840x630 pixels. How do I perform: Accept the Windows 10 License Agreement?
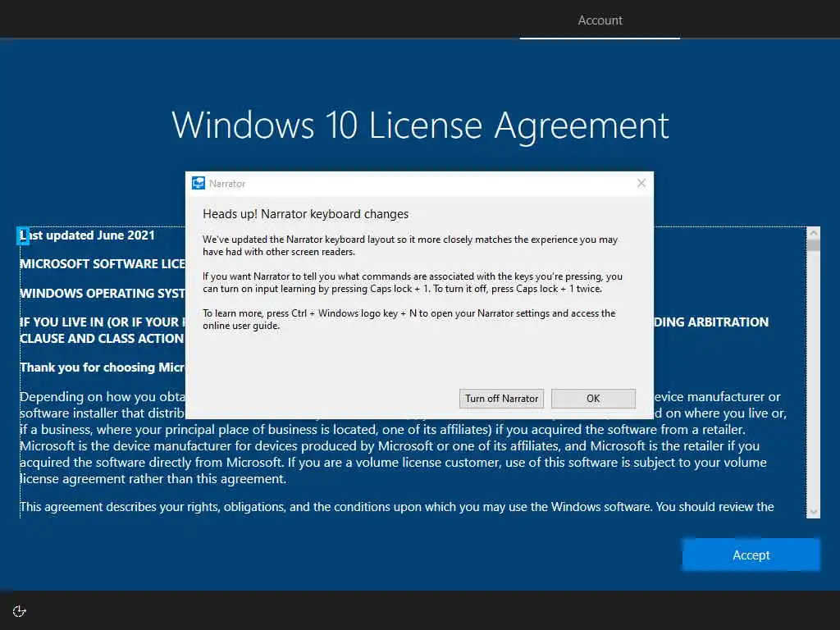(751, 555)
